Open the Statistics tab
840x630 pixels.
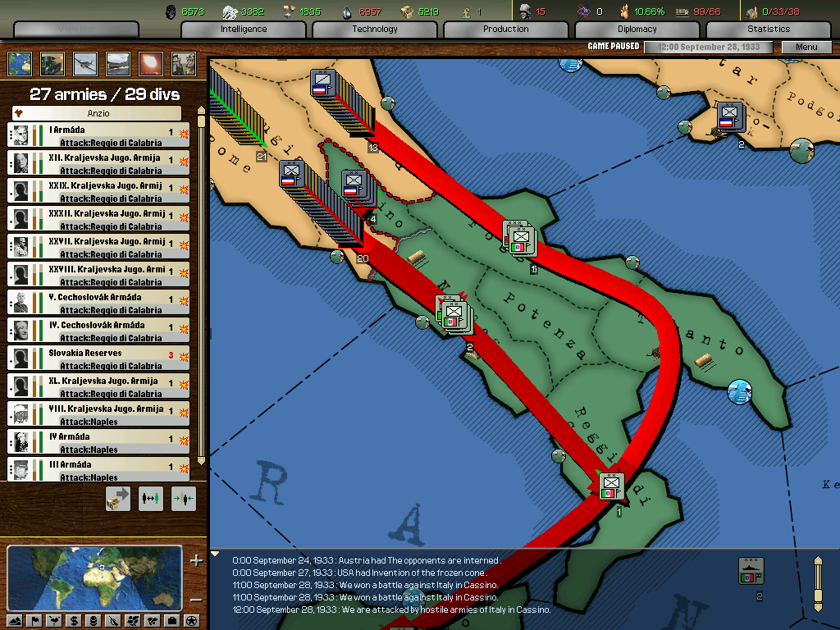(x=769, y=29)
